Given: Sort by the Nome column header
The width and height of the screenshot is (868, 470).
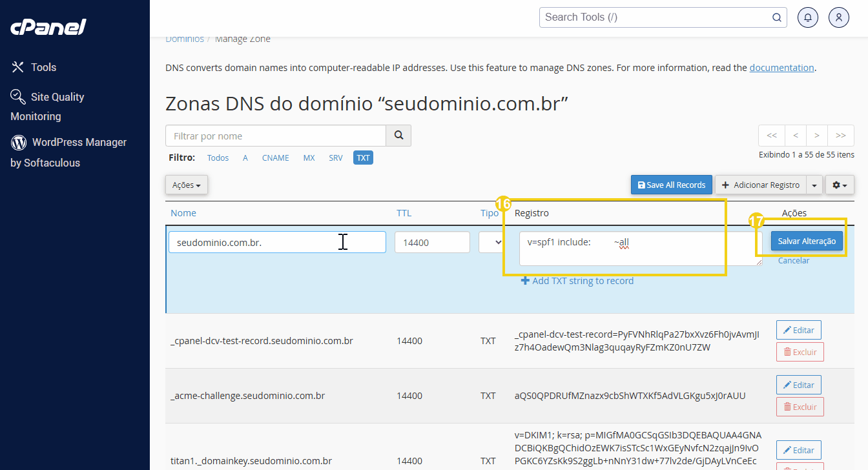Looking at the screenshot, I should [183, 213].
